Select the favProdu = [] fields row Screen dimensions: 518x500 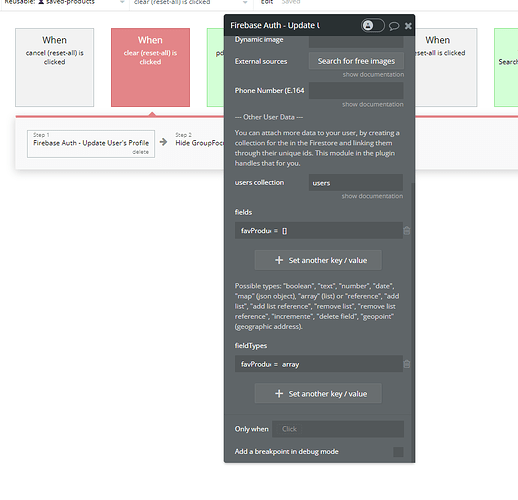(319, 230)
